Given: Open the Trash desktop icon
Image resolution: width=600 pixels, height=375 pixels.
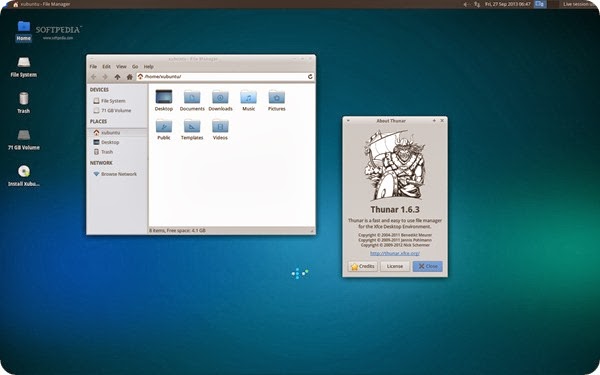Looking at the screenshot, I should (x=23, y=103).
